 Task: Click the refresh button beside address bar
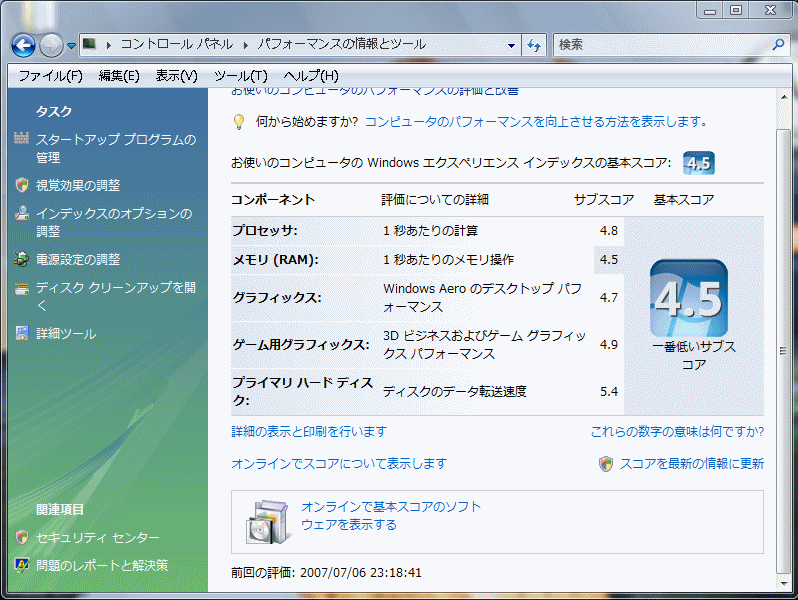[534, 45]
